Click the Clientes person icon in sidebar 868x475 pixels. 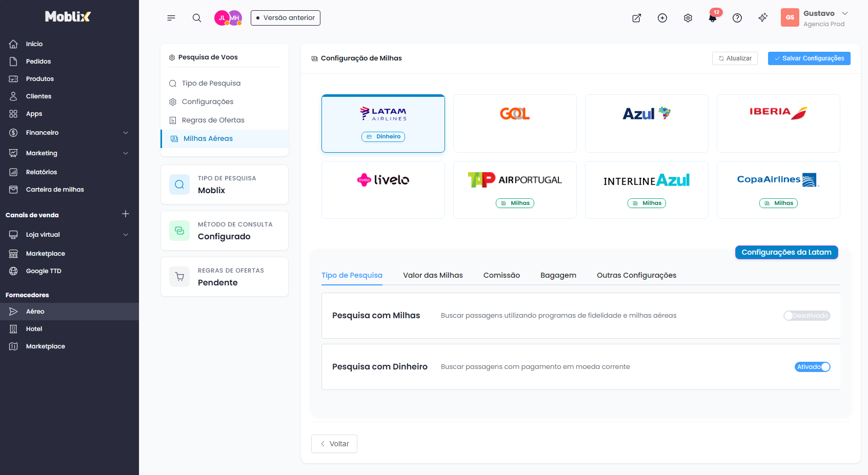click(14, 96)
